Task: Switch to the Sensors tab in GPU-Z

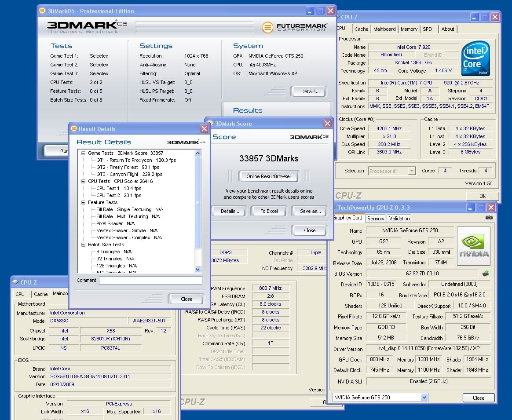Action: click(376, 219)
